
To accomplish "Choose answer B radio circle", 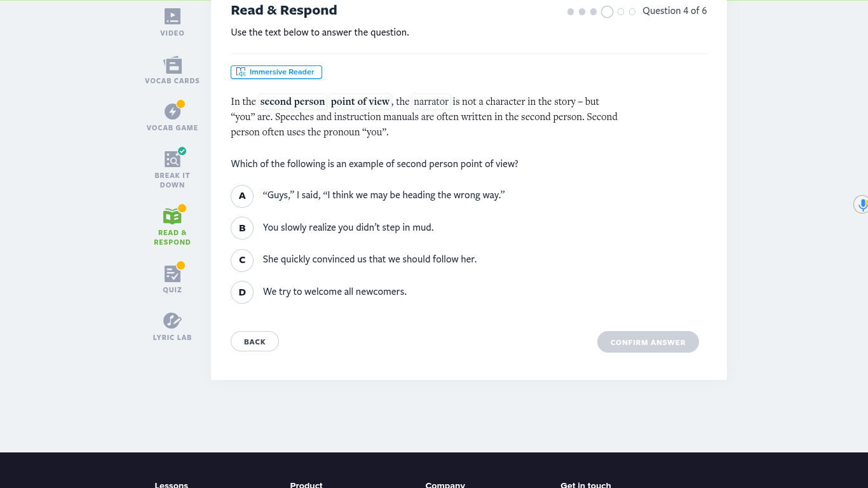I will click(242, 227).
